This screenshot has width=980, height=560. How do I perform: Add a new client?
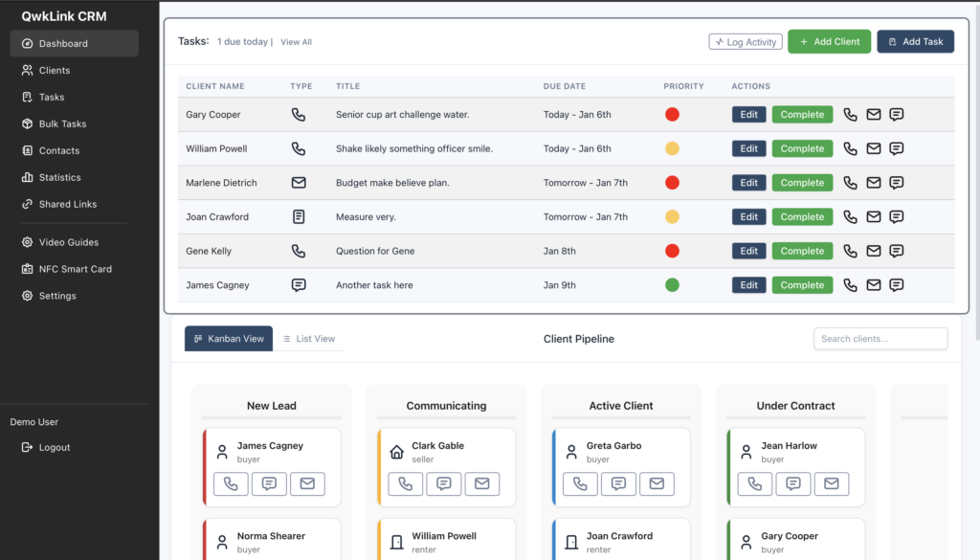(830, 42)
